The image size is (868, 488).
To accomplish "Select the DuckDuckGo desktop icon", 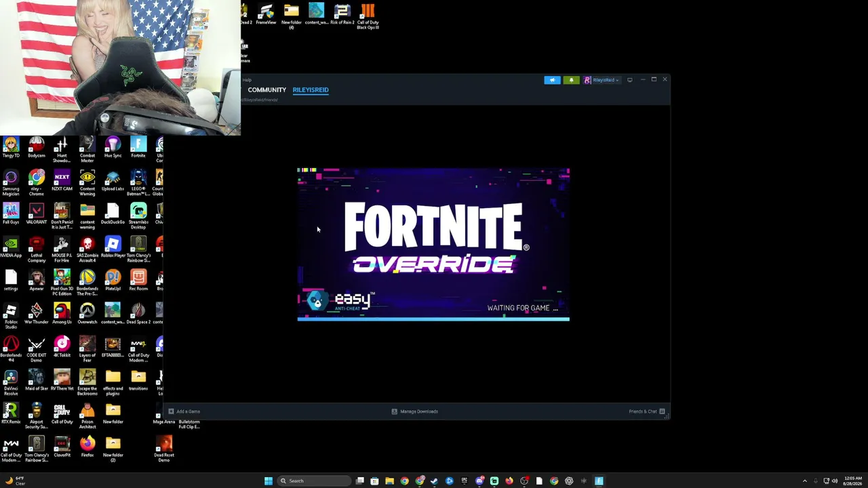I will click(113, 213).
